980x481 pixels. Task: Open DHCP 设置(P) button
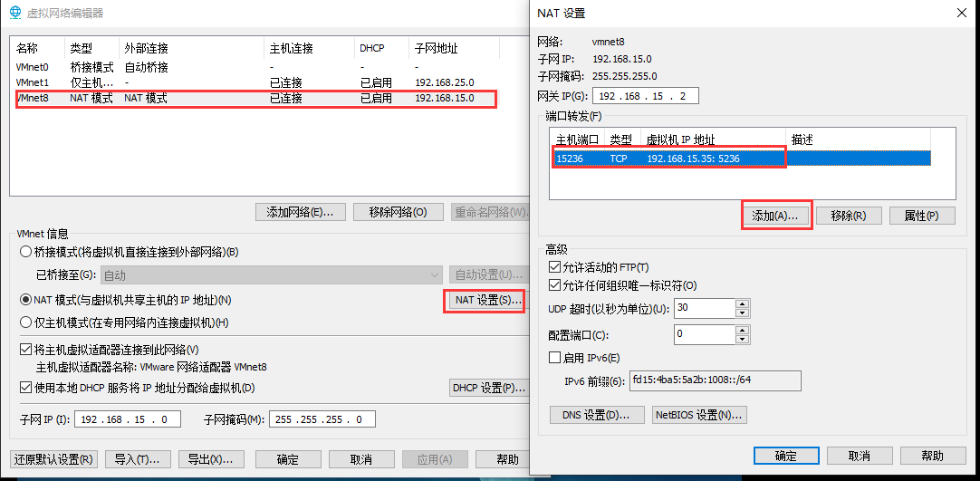[x=488, y=388]
